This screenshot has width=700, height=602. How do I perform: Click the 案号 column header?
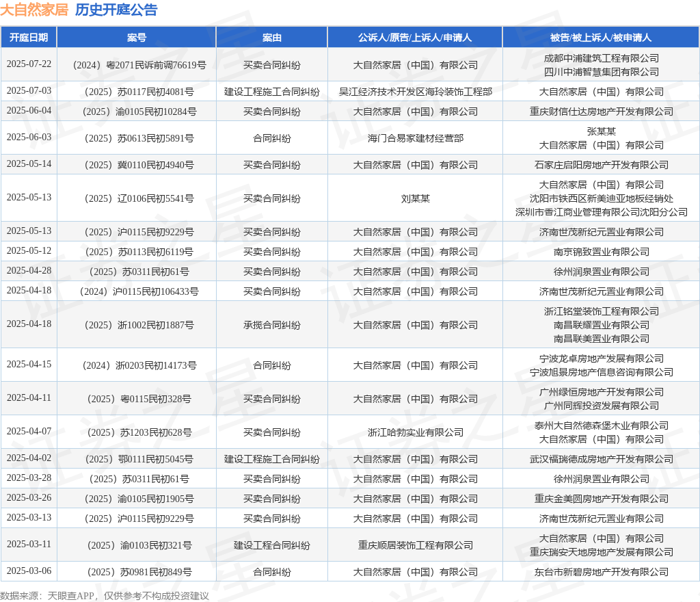(137, 38)
